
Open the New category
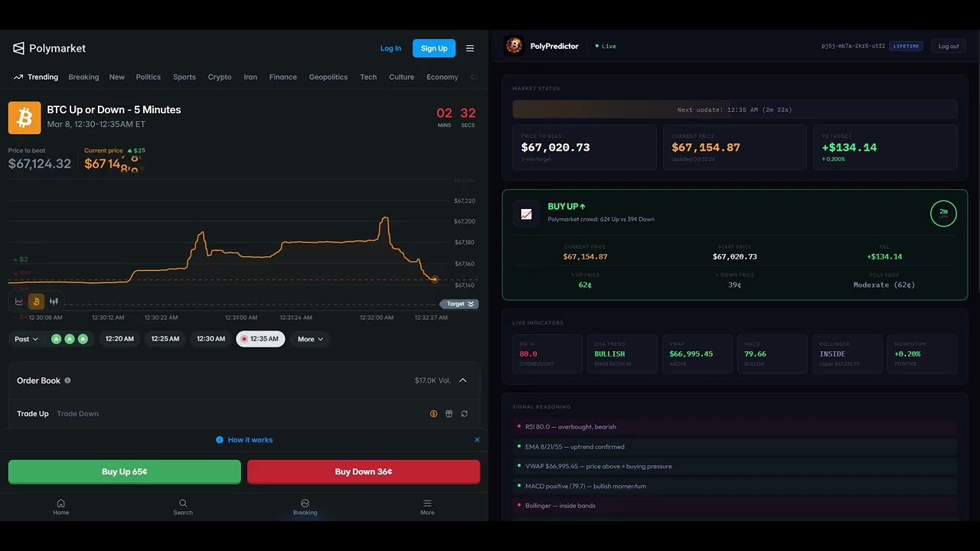[116, 77]
